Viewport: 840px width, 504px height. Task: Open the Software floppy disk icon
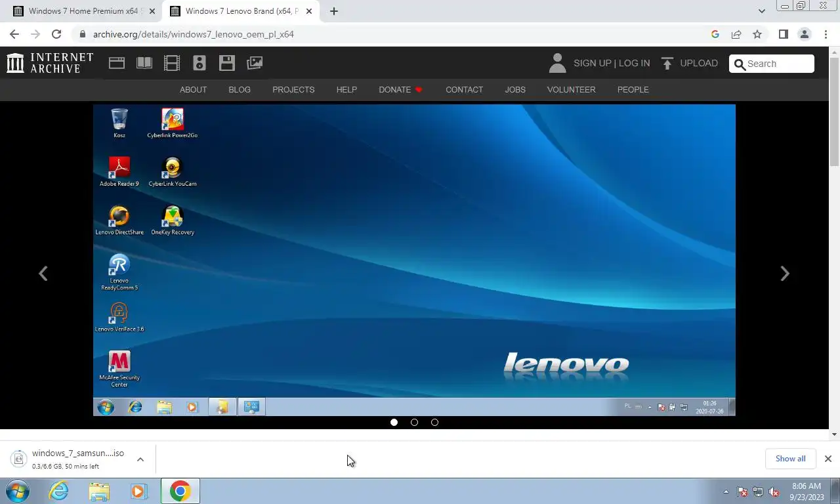[x=227, y=63]
